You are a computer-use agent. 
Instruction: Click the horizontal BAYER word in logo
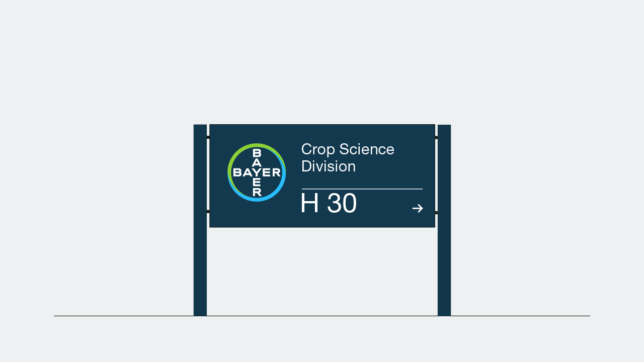pos(257,173)
